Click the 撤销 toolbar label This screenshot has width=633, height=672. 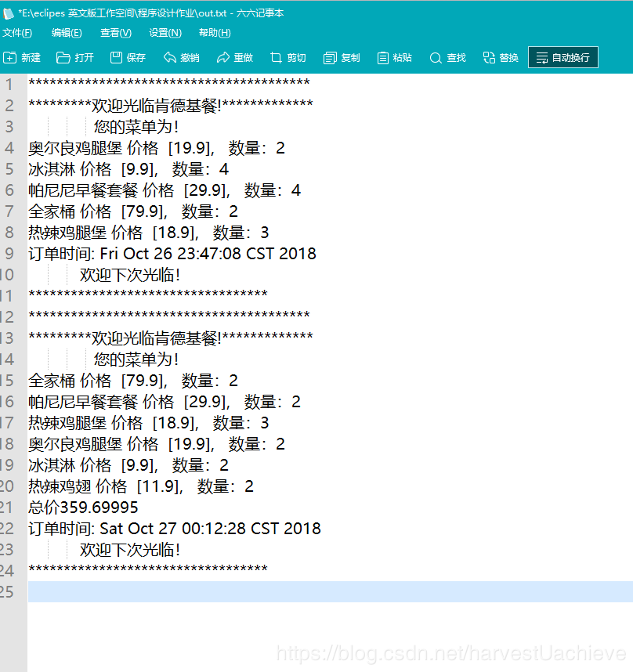pyautogui.click(x=190, y=57)
